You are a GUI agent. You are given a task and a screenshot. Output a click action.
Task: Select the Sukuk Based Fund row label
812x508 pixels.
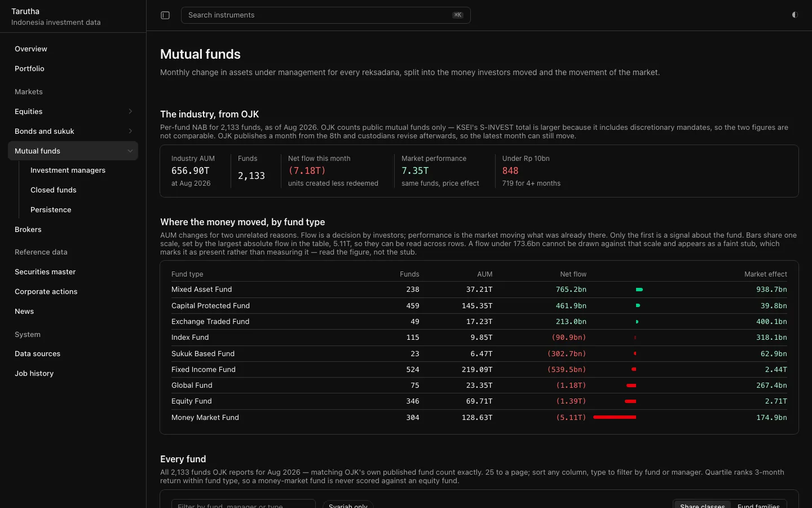pos(203,354)
